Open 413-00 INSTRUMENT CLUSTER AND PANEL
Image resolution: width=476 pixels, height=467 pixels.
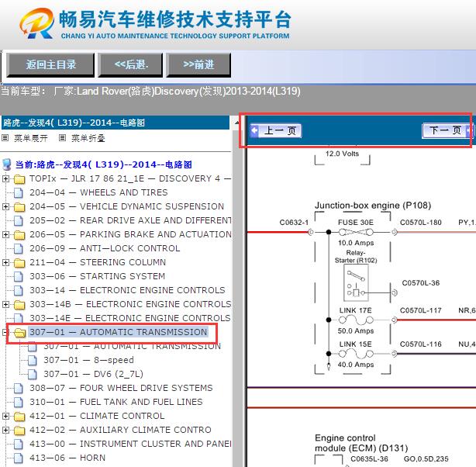click(x=130, y=444)
